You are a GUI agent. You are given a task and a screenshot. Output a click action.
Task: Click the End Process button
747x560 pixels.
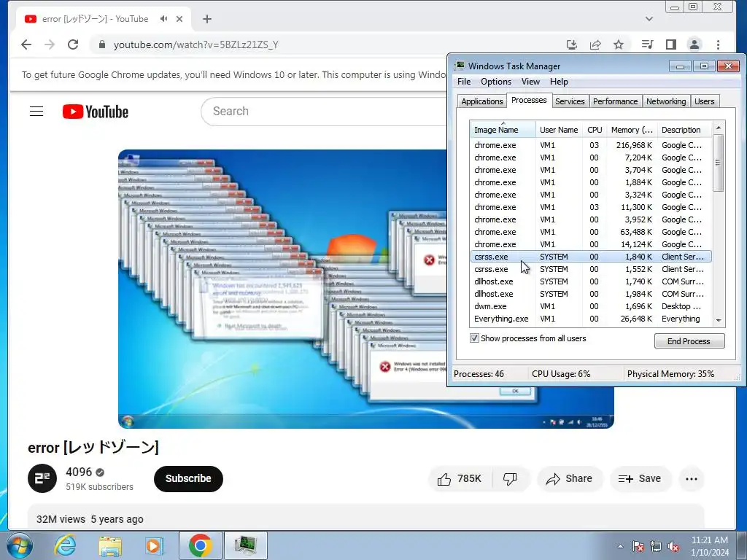point(689,341)
